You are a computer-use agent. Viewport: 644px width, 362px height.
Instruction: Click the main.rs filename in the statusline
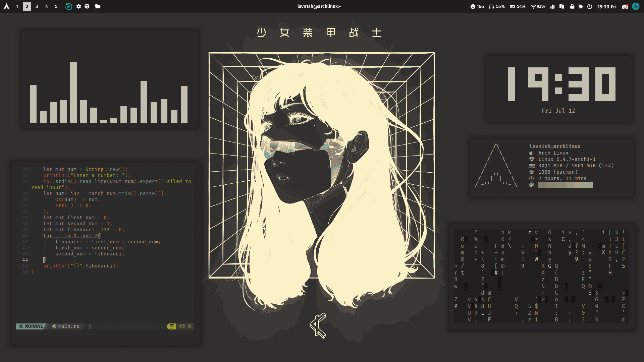click(x=69, y=326)
